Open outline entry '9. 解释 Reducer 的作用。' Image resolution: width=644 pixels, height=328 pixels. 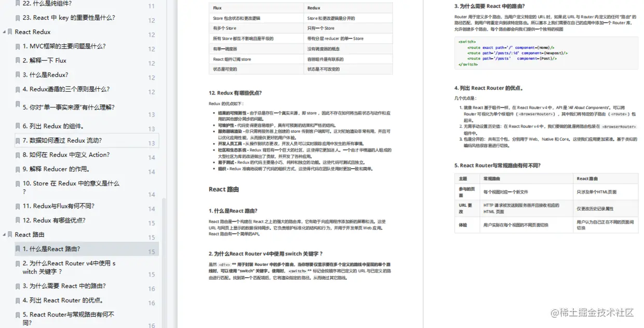tap(57, 169)
